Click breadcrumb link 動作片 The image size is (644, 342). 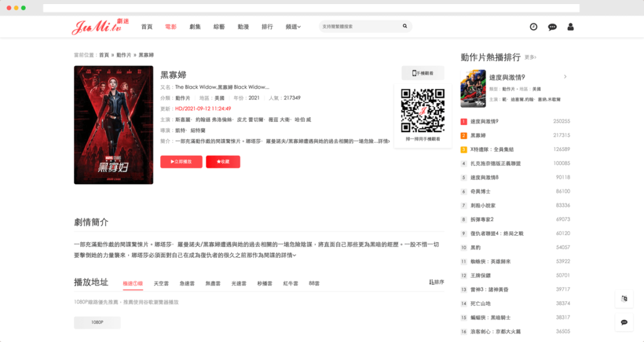click(124, 55)
